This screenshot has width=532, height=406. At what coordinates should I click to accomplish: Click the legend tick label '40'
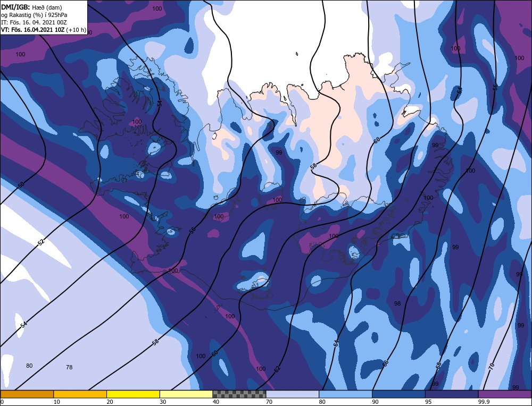point(216,402)
